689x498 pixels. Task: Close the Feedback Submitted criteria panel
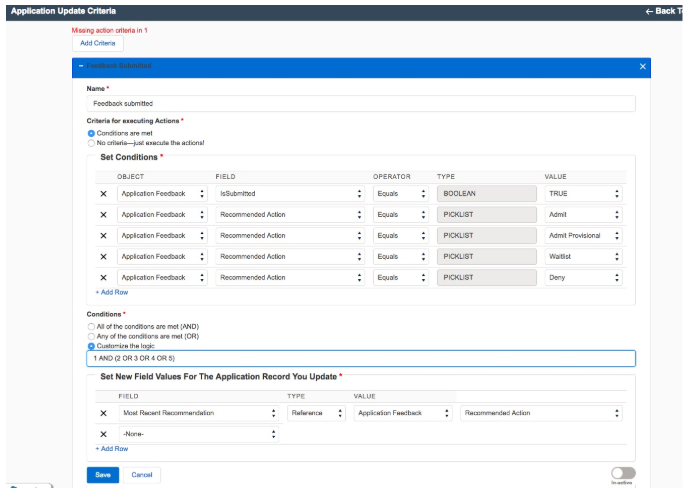pyautogui.click(x=642, y=66)
